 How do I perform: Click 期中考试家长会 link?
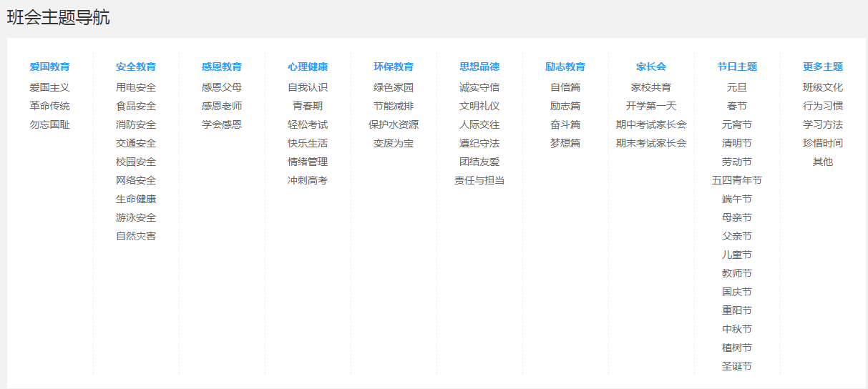[651, 124]
